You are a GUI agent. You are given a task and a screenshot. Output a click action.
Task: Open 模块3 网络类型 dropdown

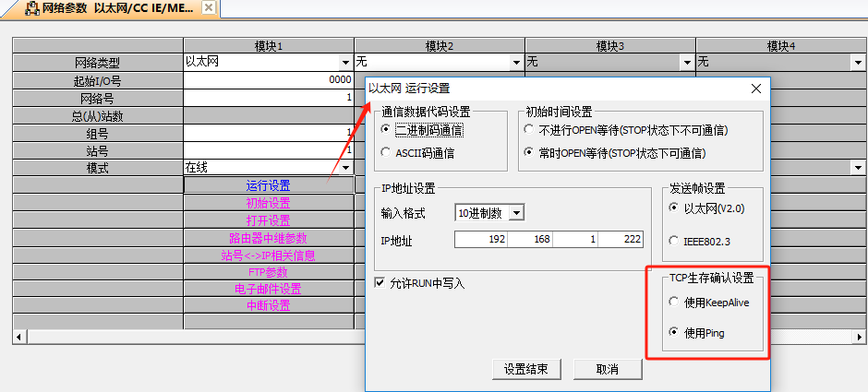click(688, 63)
